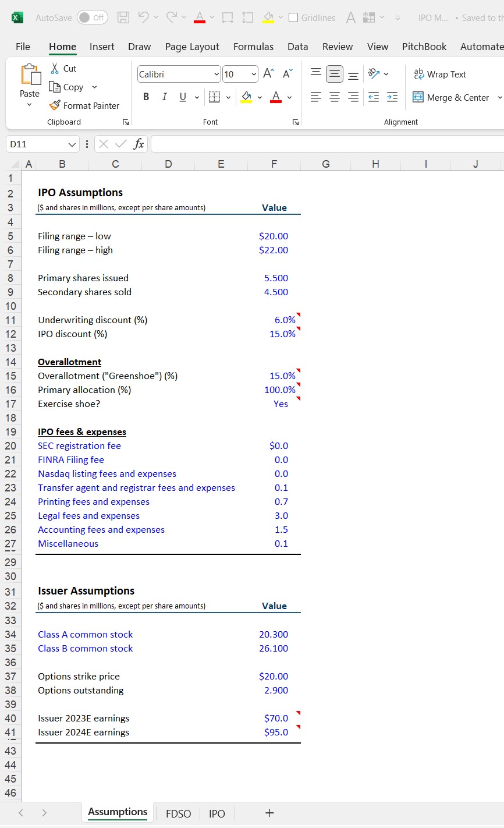Open the PitchBook tab
504x828 pixels.
pyautogui.click(x=424, y=47)
